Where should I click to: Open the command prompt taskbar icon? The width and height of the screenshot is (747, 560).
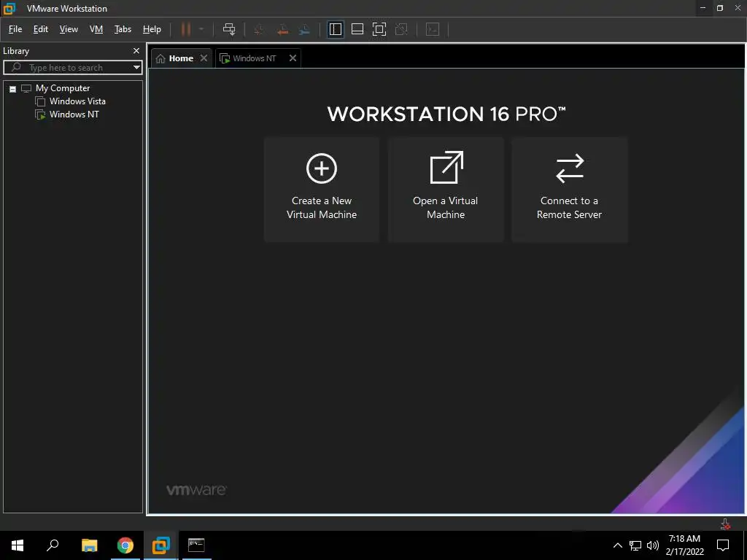pos(196,545)
